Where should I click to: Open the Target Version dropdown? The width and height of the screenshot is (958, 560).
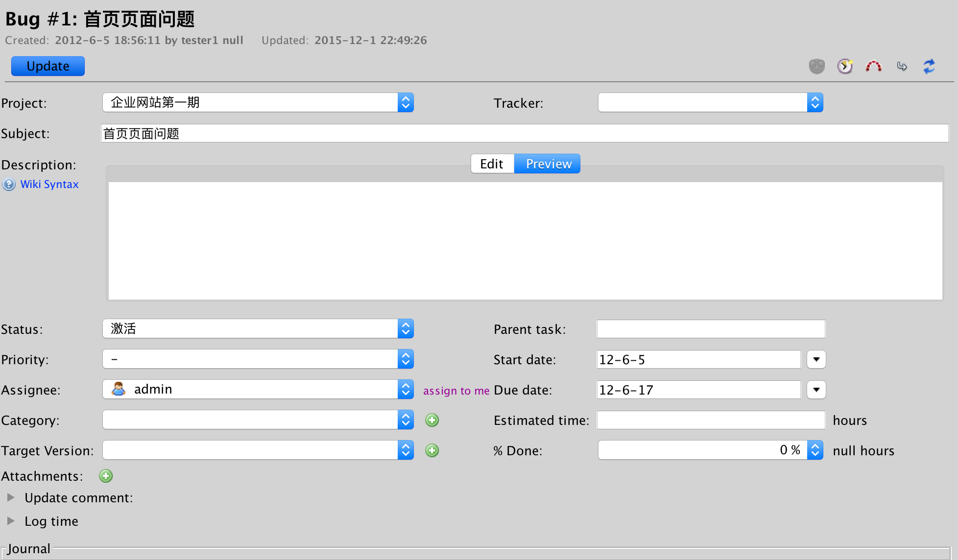pos(258,450)
